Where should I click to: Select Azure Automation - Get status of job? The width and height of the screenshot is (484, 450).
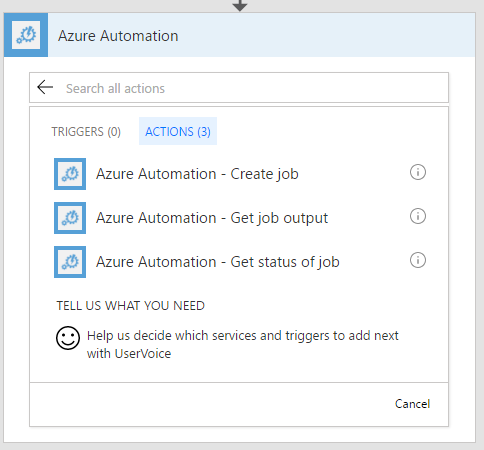click(x=218, y=262)
